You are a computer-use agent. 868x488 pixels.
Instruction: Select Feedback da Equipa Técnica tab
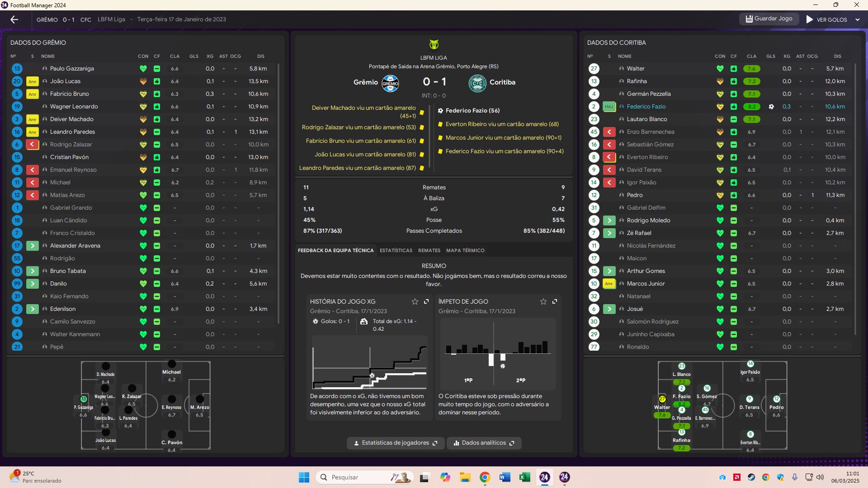point(335,250)
